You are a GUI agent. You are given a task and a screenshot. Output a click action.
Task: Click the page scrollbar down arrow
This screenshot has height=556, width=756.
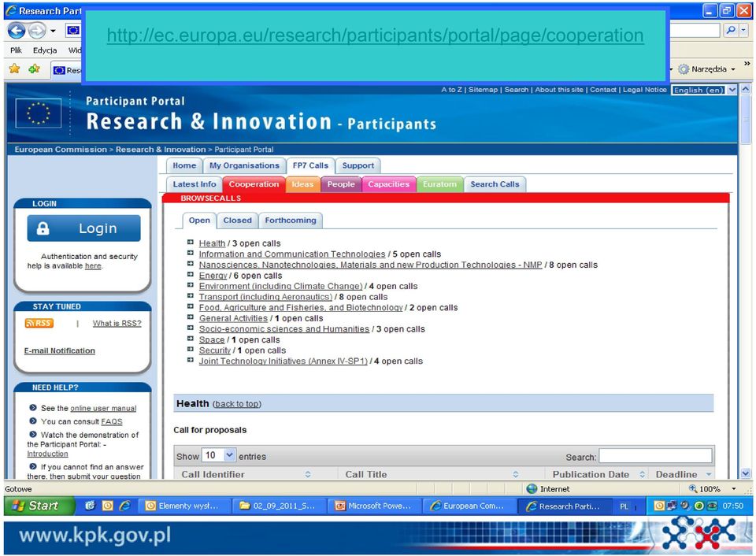tap(746, 474)
